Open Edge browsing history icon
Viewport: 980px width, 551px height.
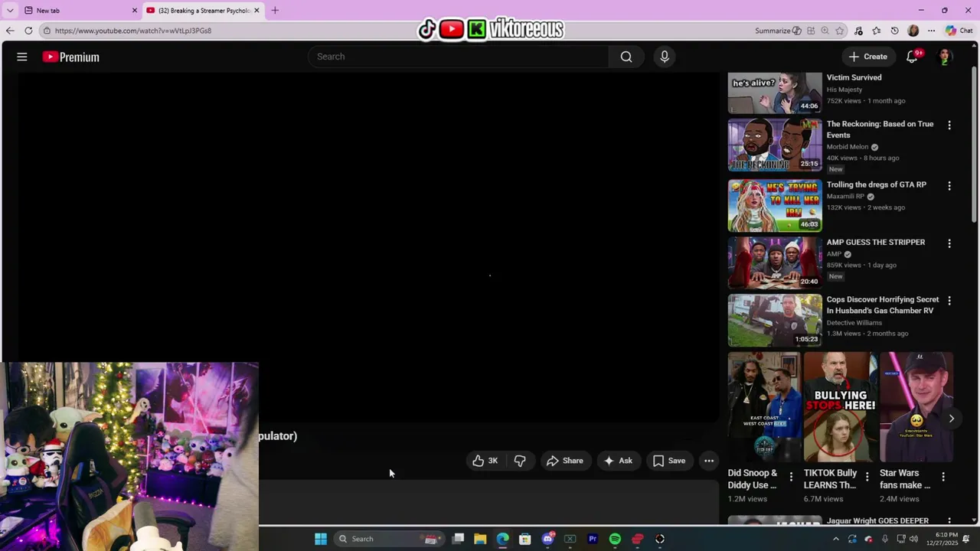pos(895,31)
